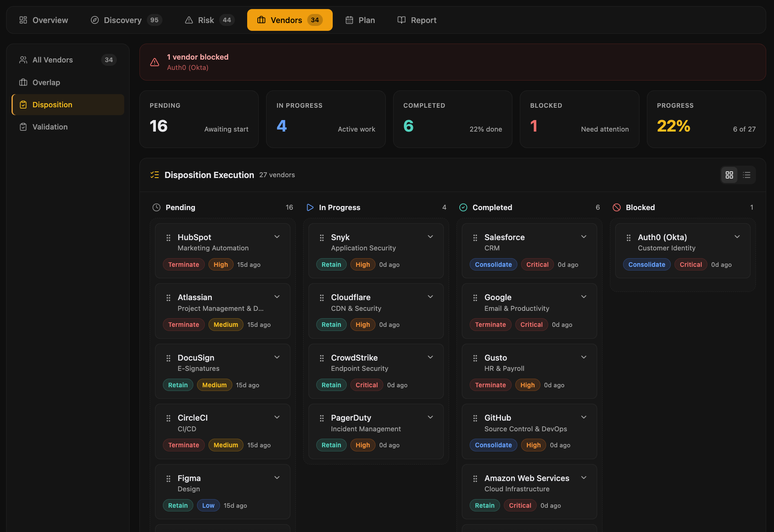Select All Vendors in the sidebar
The height and width of the screenshot is (532, 774).
68,60
